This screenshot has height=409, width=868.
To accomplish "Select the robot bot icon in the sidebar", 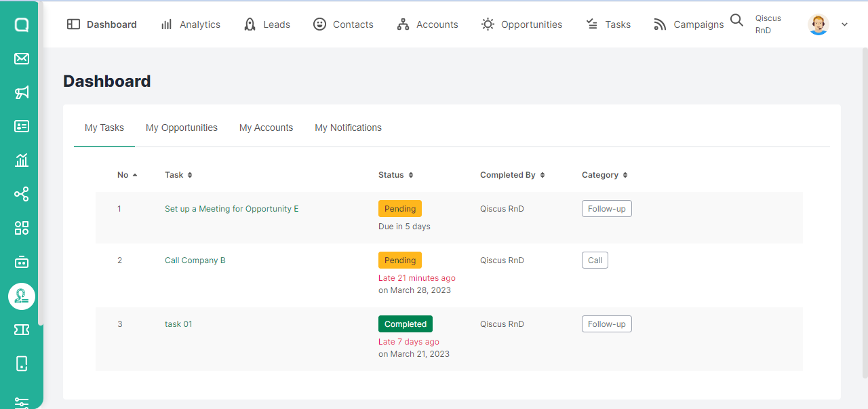I will click(21, 262).
